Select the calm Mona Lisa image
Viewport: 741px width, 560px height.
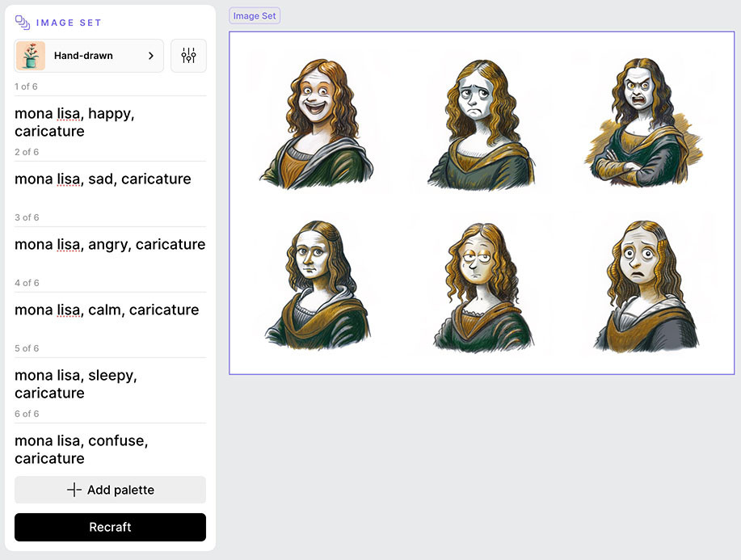[317, 285]
